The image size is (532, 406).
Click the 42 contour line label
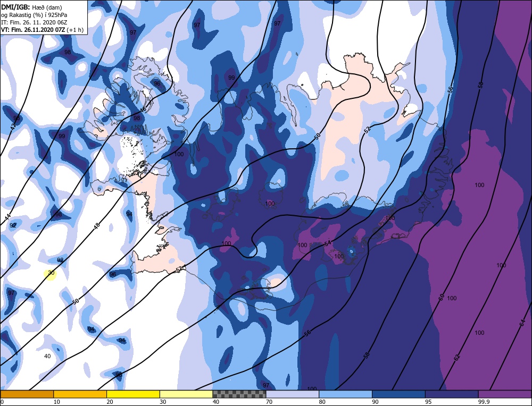(x=13, y=126)
